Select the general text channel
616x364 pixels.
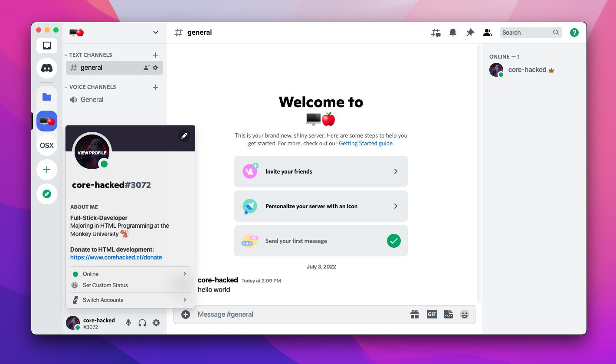tap(115, 68)
